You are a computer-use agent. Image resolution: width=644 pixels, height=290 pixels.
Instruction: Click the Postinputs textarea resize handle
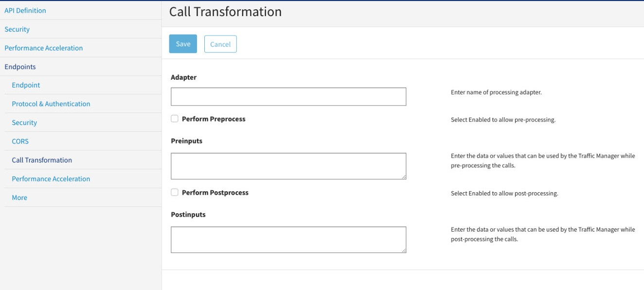[403, 250]
